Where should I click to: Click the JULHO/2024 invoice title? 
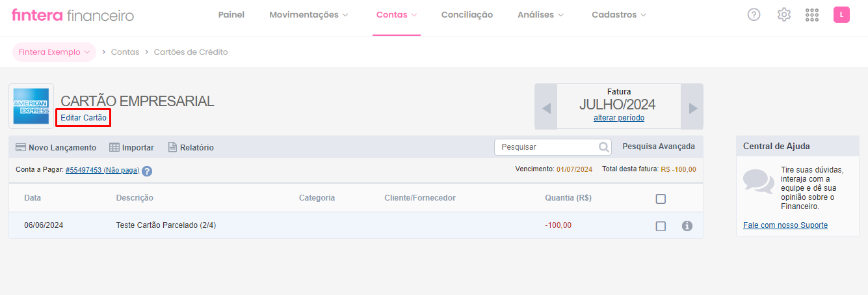[618, 104]
